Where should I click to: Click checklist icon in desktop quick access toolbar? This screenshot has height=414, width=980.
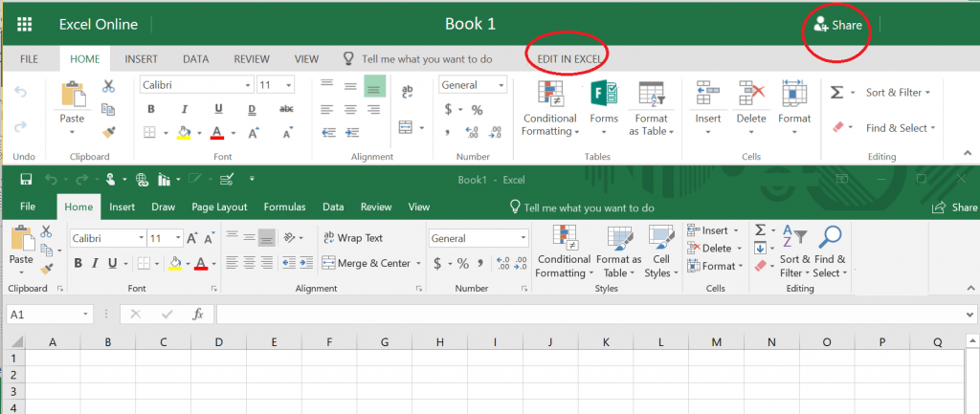point(228,180)
